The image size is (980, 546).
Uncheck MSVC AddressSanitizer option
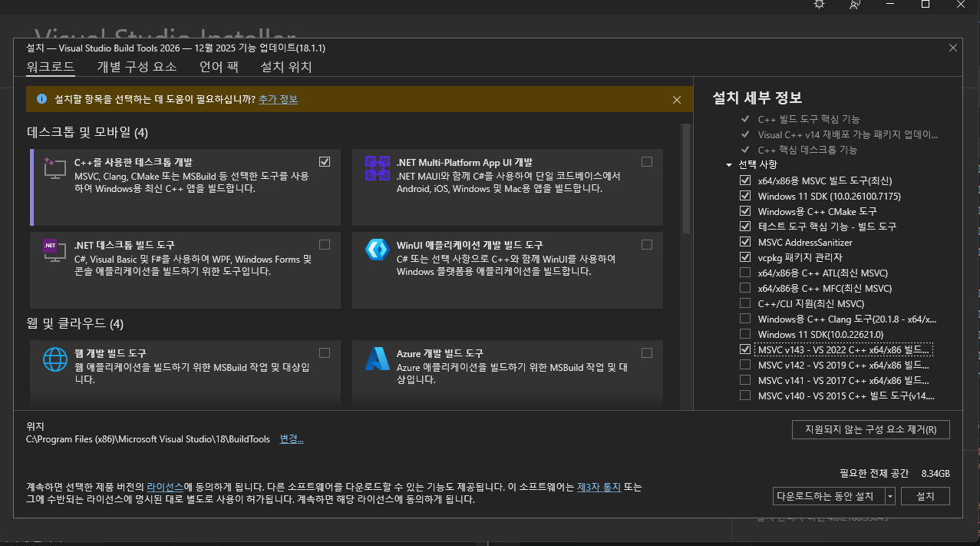coord(745,242)
